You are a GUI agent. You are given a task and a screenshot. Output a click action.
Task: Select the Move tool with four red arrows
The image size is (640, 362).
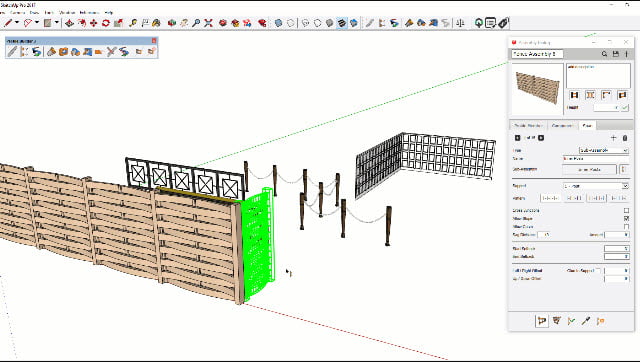coord(93,23)
